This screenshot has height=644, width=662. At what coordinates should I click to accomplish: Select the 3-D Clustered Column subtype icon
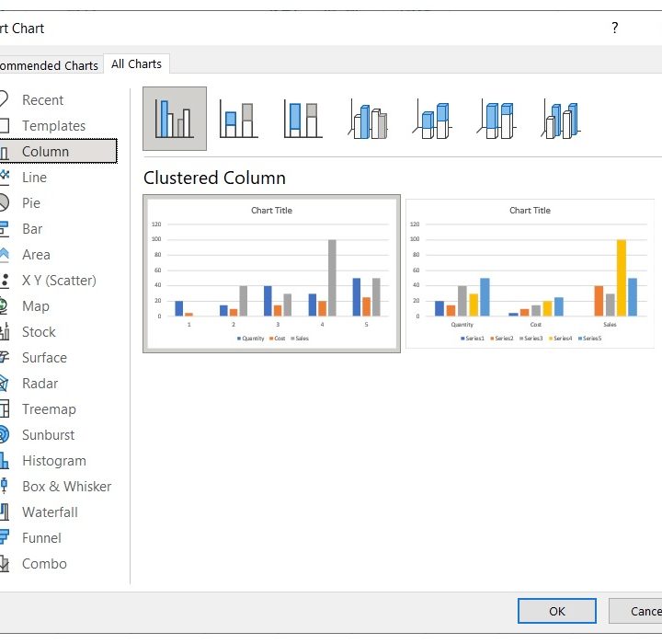367,120
